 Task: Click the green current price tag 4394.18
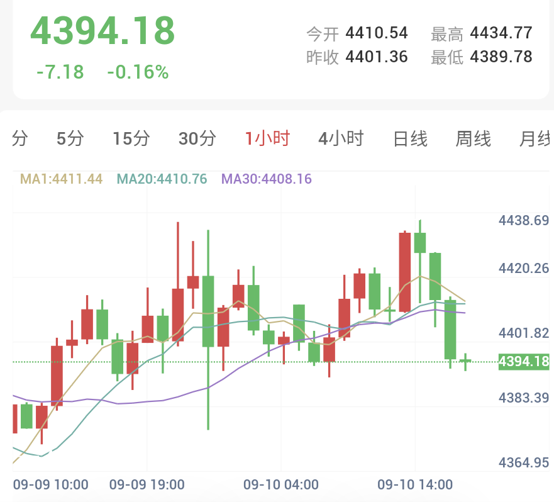click(524, 361)
